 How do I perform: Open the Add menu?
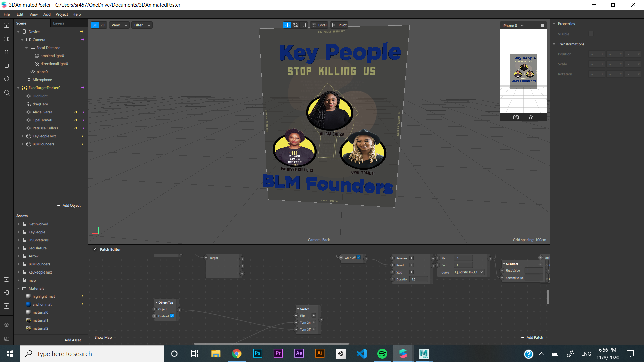(x=47, y=14)
